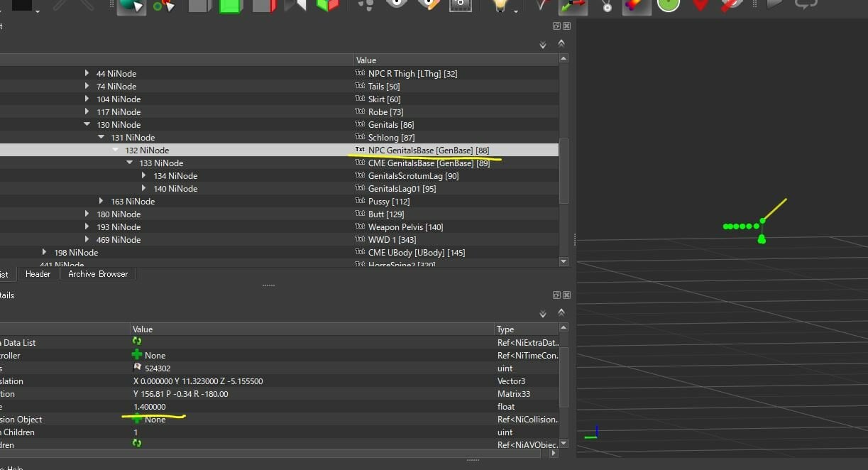The width and height of the screenshot is (868, 470).
Task: Click the green sphere with cursor icon
Action: [130, 6]
